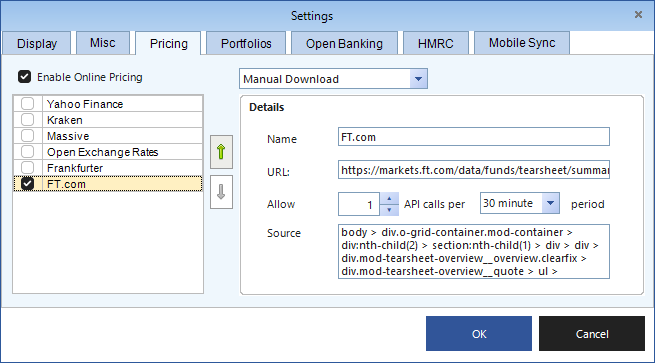
Task: Open the 30 minute period dropdown
Action: (x=551, y=203)
